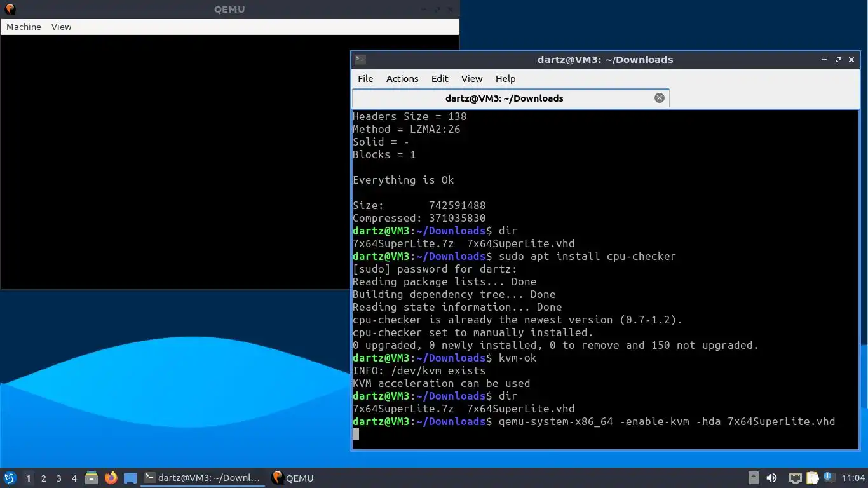Open the terminal's View menu

pyautogui.click(x=471, y=79)
